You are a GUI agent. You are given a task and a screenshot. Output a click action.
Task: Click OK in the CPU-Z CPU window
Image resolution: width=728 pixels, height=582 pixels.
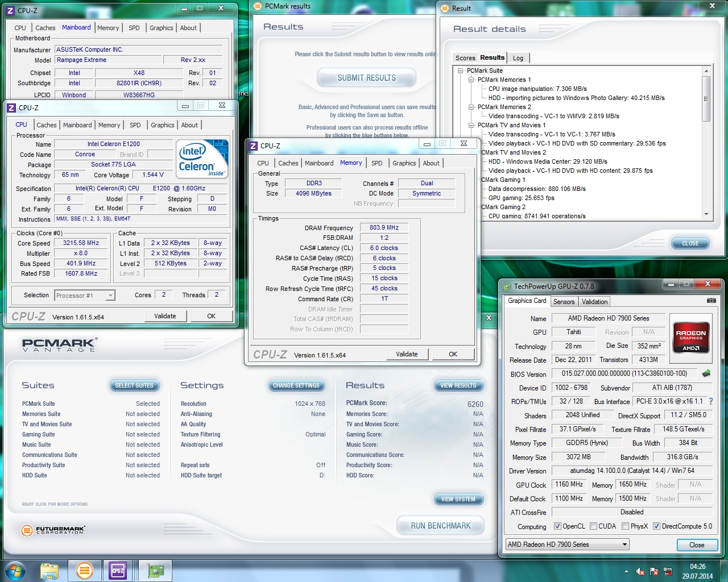[211, 316]
